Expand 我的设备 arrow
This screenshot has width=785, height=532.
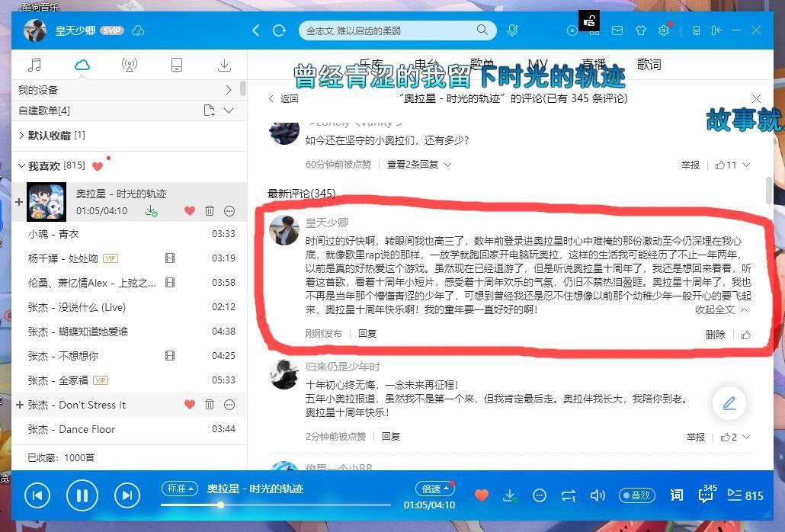pyautogui.click(x=229, y=90)
